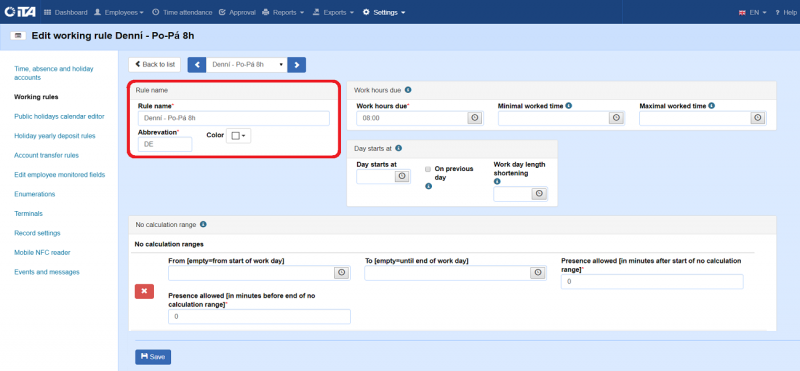Click the Back to list button
This screenshot has height=371, width=800.
[155, 65]
